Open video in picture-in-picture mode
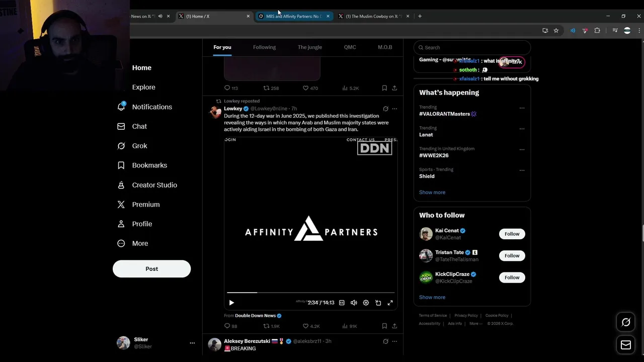This screenshot has height=362, width=644. point(378,303)
